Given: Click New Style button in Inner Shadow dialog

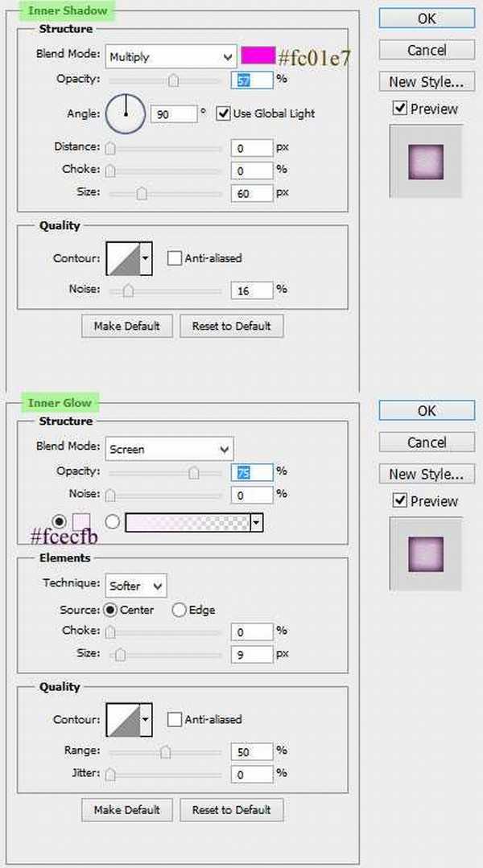Looking at the screenshot, I should coord(426,81).
